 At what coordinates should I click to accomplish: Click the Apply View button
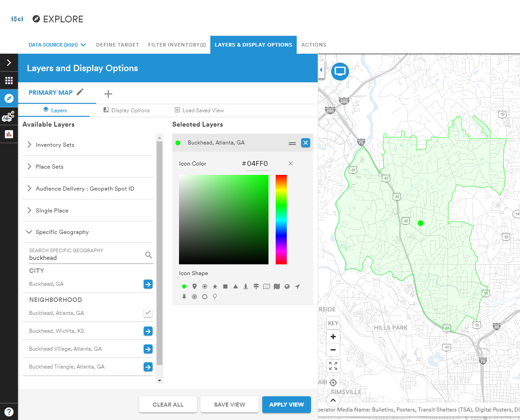click(x=286, y=404)
